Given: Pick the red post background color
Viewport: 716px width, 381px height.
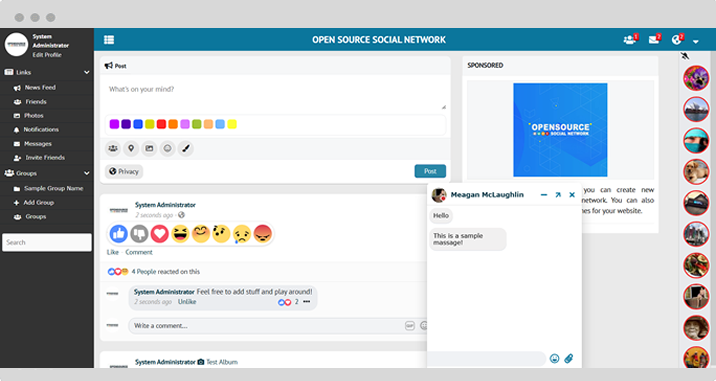Looking at the screenshot, I should [x=161, y=124].
